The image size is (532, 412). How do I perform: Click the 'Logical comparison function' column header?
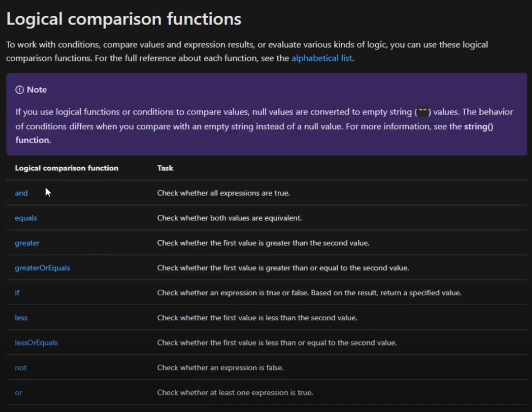click(66, 168)
